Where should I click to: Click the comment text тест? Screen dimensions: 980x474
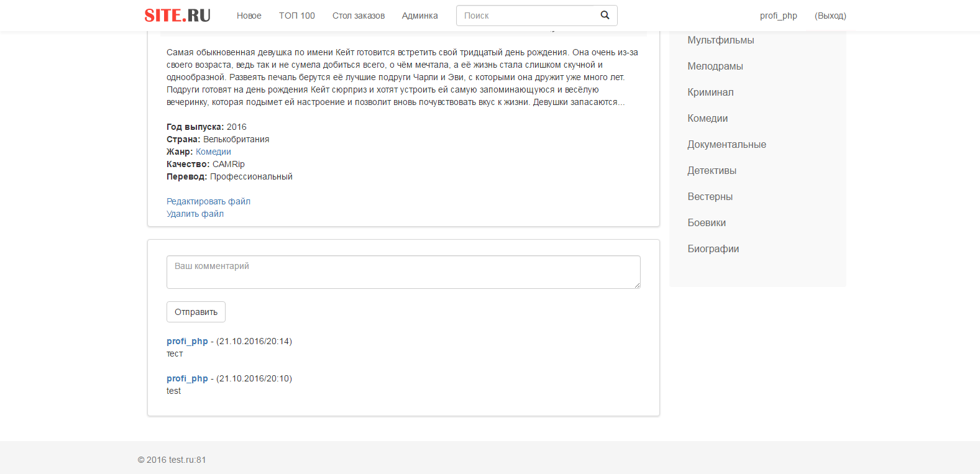[175, 353]
